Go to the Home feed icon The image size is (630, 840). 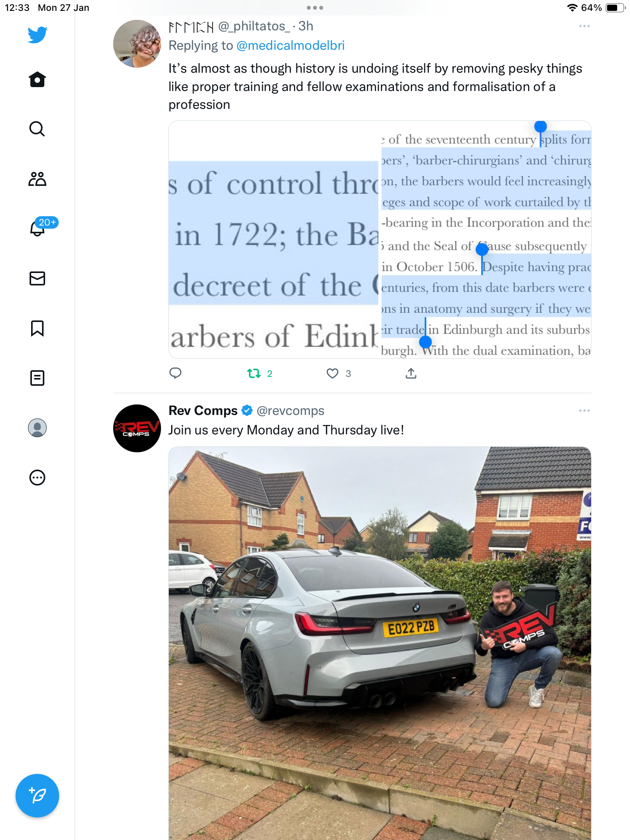pos(37,79)
